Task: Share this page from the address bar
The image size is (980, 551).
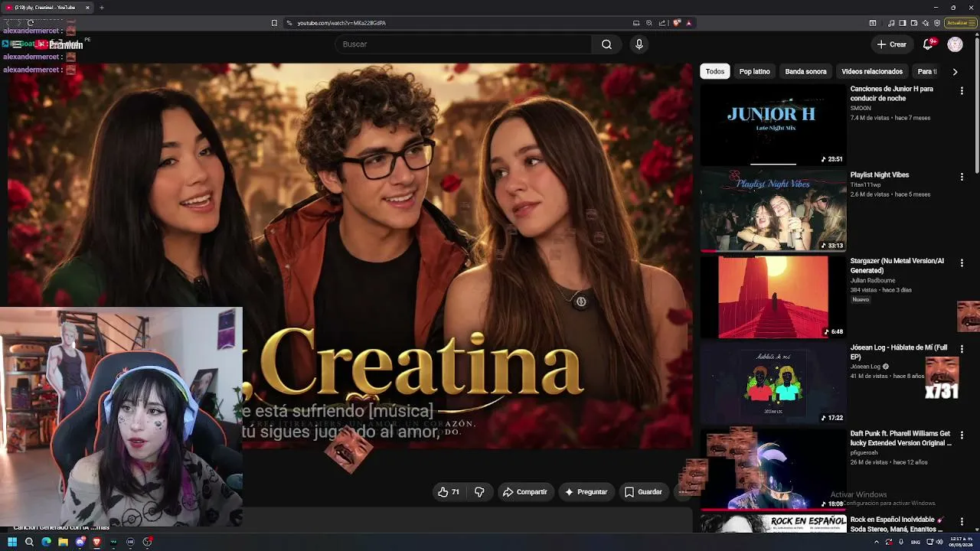Action: [662, 23]
